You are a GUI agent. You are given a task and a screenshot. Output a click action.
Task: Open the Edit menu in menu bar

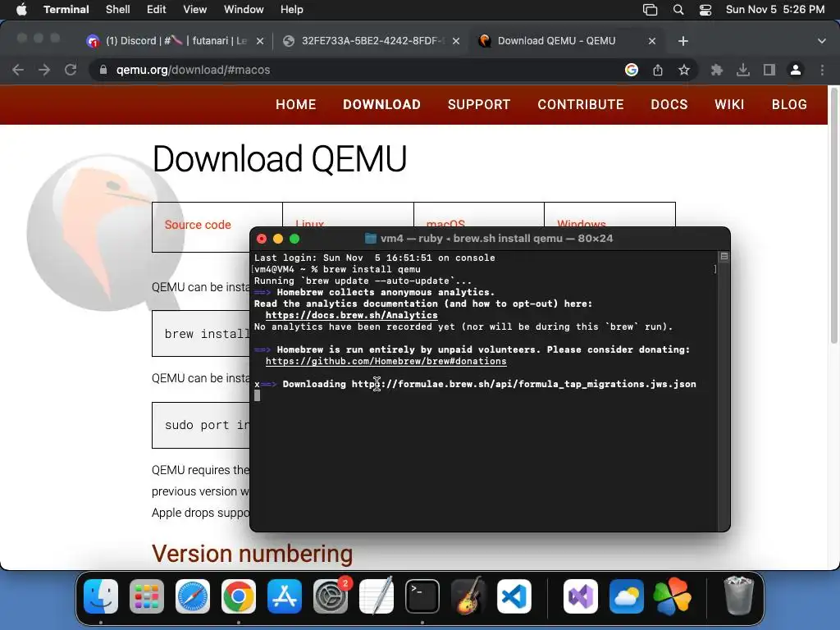[x=157, y=10]
